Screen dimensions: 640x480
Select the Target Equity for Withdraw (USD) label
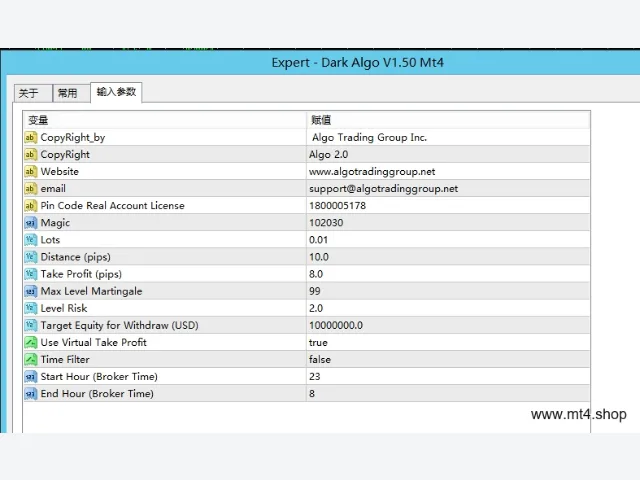[x=119, y=325]
